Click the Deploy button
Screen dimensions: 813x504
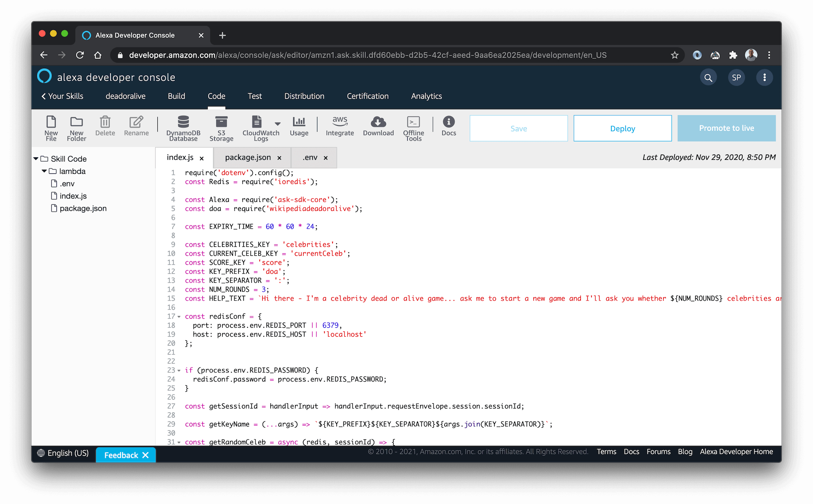pos(622,128)
